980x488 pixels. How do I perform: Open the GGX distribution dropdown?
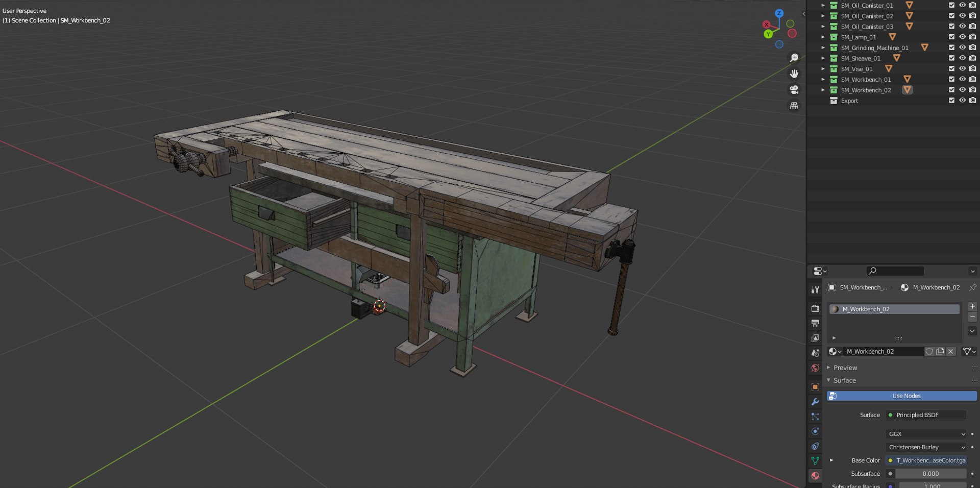tap(926, 434)
